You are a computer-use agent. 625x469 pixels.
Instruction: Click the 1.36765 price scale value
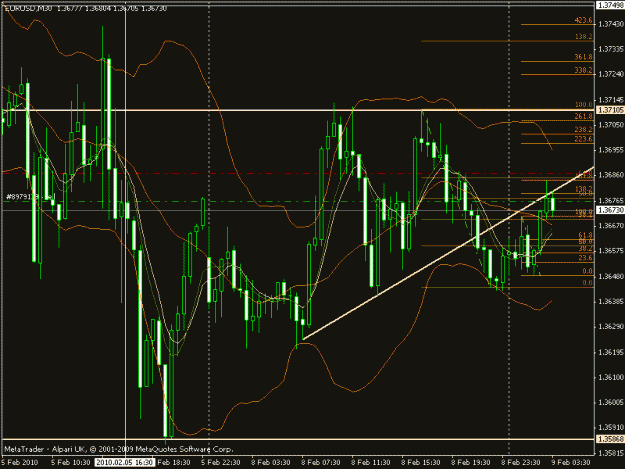click(x=611, y=201)
